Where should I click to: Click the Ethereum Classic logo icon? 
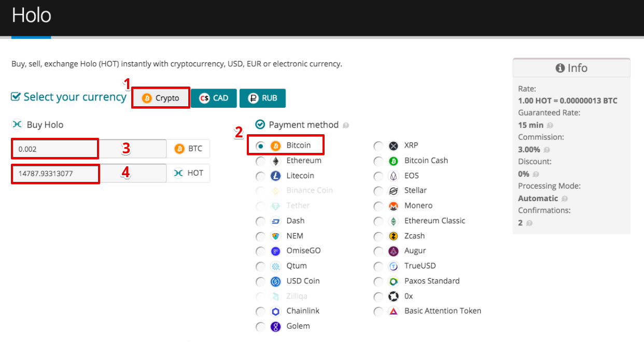click(x=394, y=221)
